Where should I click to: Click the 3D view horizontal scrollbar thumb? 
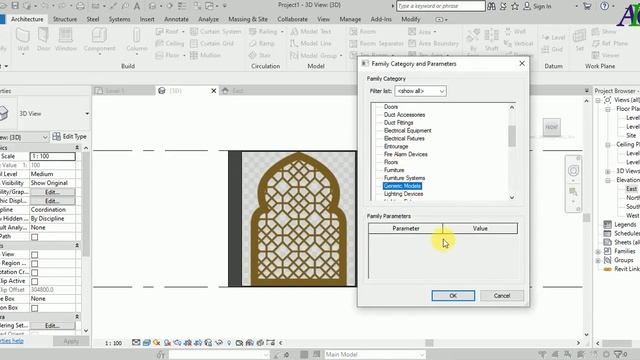pyautogui.click(x=429, y=343)
